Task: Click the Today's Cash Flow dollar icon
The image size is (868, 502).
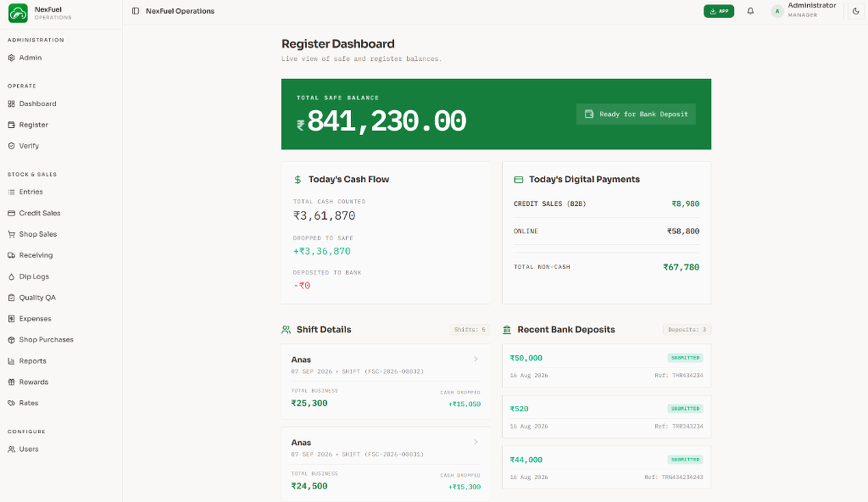Action: point(298,180)
